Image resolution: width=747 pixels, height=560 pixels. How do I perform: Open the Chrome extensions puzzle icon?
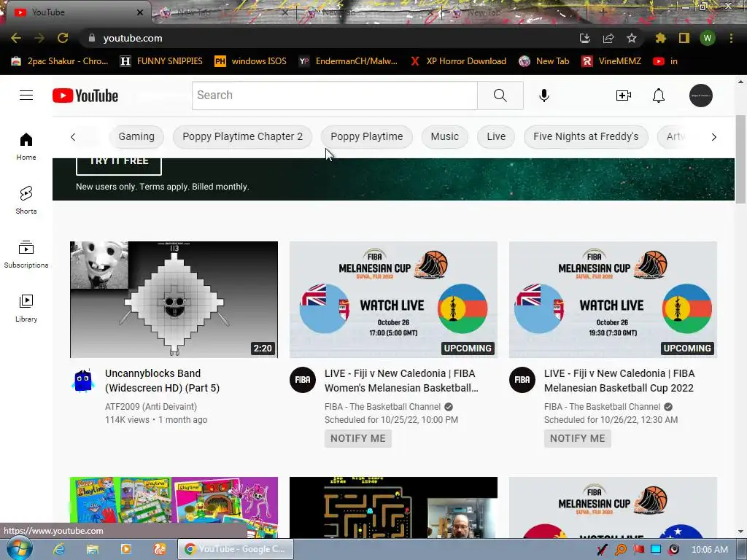pyautogui.click(x=661, y=38)
